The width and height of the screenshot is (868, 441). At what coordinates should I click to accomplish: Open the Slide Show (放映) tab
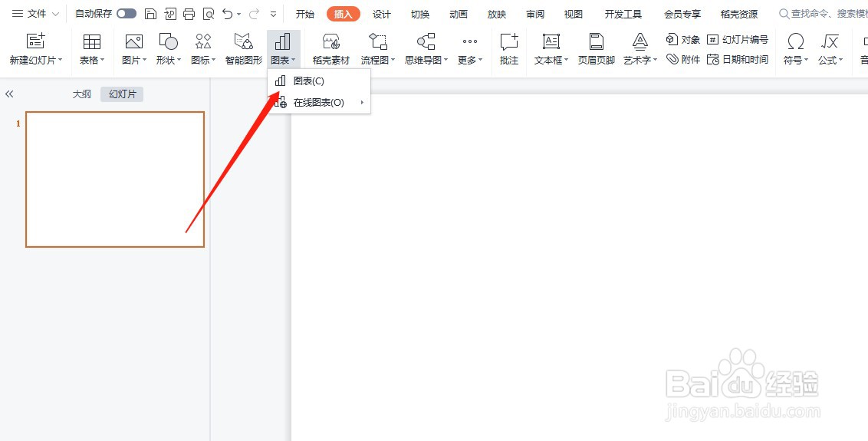point(497,14)
